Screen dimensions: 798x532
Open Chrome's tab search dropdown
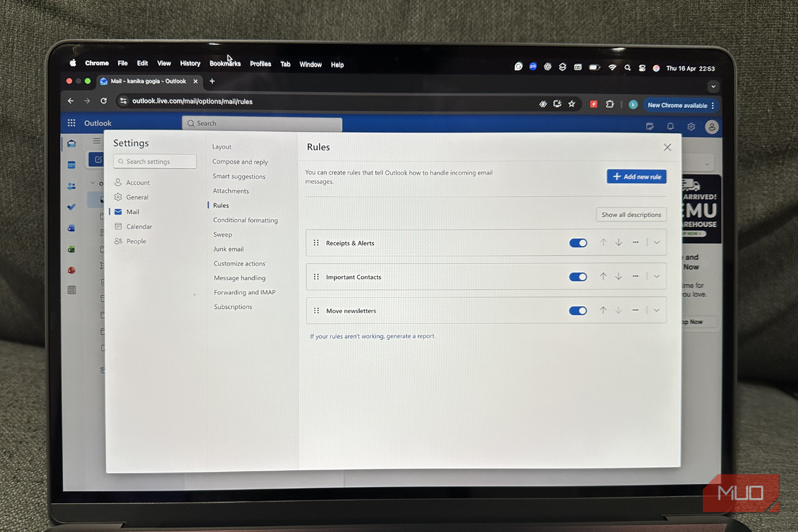[713, 87]
